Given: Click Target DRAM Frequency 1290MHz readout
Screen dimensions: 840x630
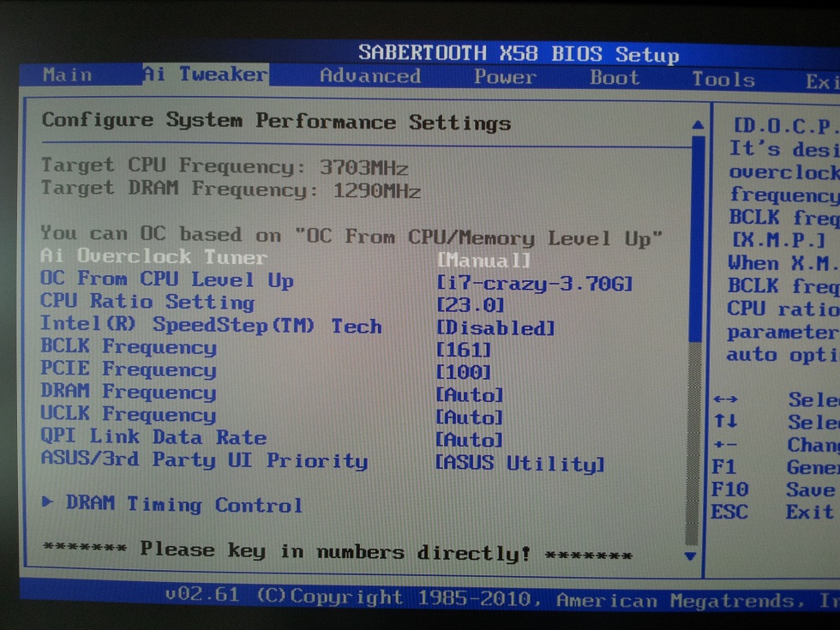Looking at the screenshot, I should pyautogui.click(x=231, y=189).
